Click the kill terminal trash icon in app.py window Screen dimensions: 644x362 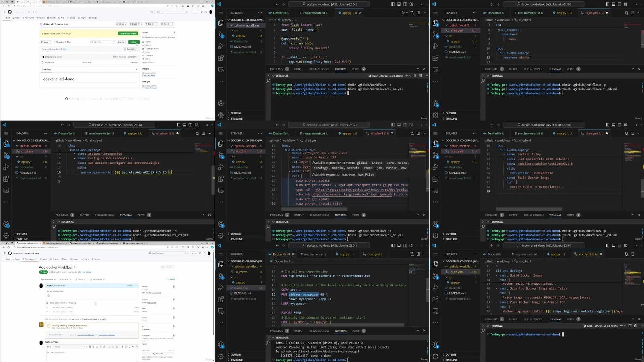[x=421, y=76]
